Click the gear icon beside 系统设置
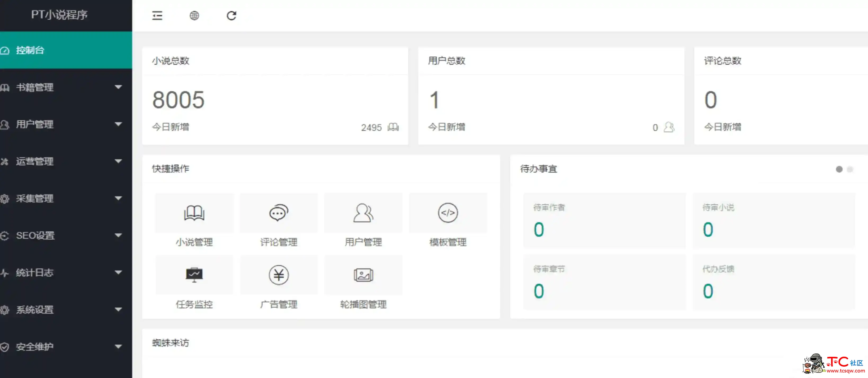Screen dimensions: 868x378 click(5, 310)
